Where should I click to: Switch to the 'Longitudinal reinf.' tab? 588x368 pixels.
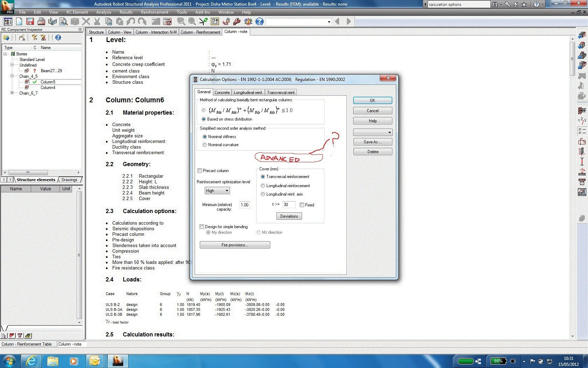248,93
